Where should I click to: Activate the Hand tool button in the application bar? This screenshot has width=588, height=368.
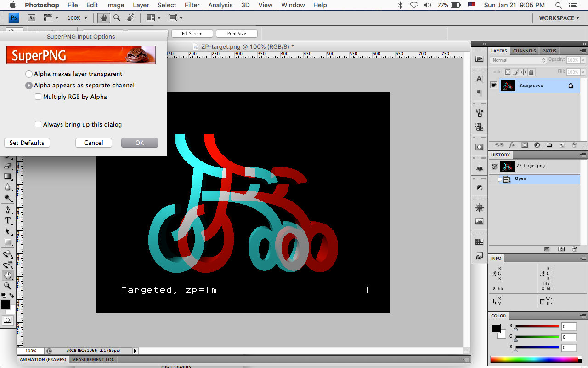(x=103, y=18)
